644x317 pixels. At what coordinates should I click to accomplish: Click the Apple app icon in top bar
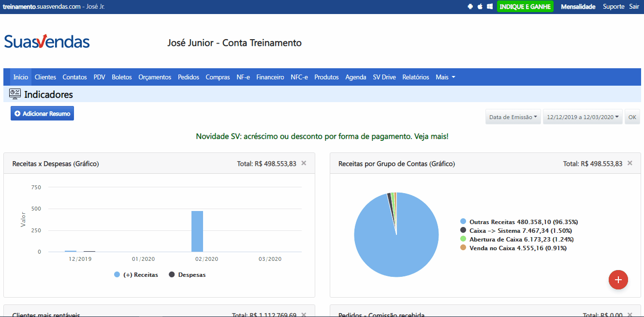pyautogui.click(x=480, y=7)
